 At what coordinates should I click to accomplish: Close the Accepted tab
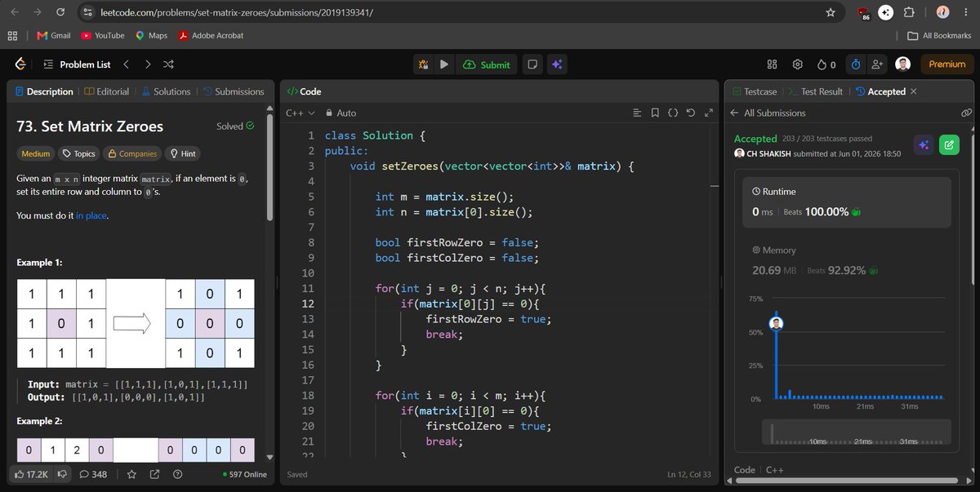913,91
